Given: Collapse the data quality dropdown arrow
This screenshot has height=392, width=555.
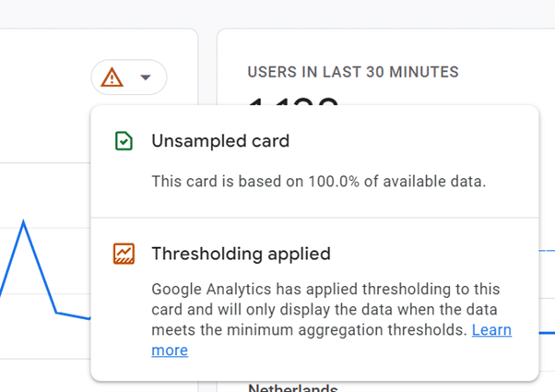Looking at the screenshot, I should tap(146, 77).
